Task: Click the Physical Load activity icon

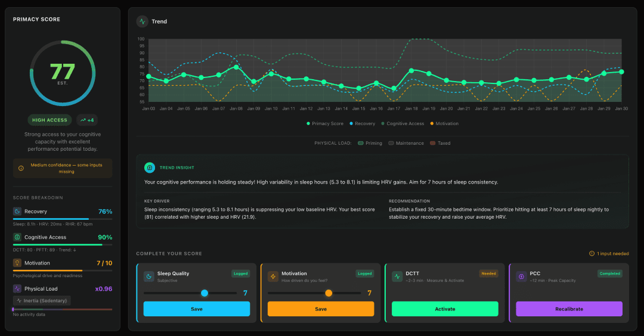Action: click(17, 289)
